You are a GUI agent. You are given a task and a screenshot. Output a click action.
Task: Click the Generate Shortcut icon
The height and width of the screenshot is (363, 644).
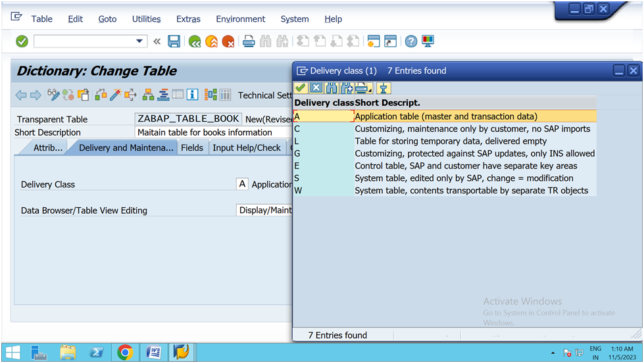pos(390,41)
